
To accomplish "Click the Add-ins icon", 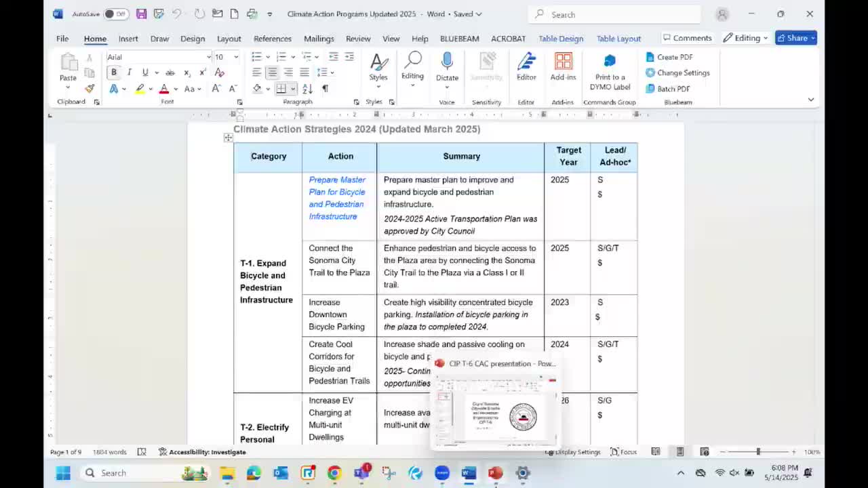I will pos(563,62).
